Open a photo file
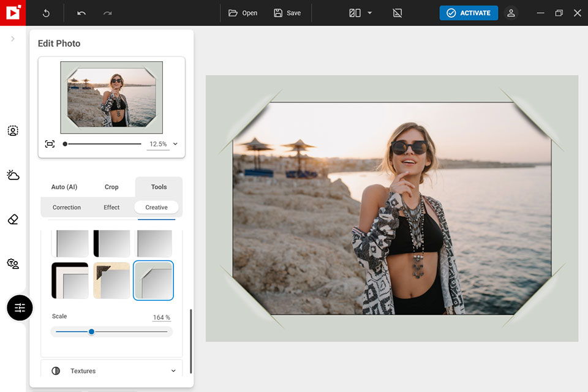 click(x=243, y=13)
